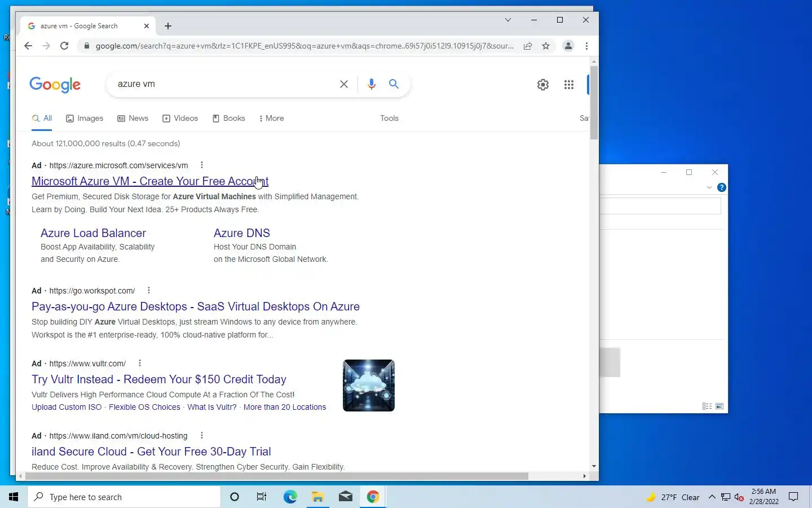
Task: Start voice search with the microphone icon
Action: click(372, 84)
